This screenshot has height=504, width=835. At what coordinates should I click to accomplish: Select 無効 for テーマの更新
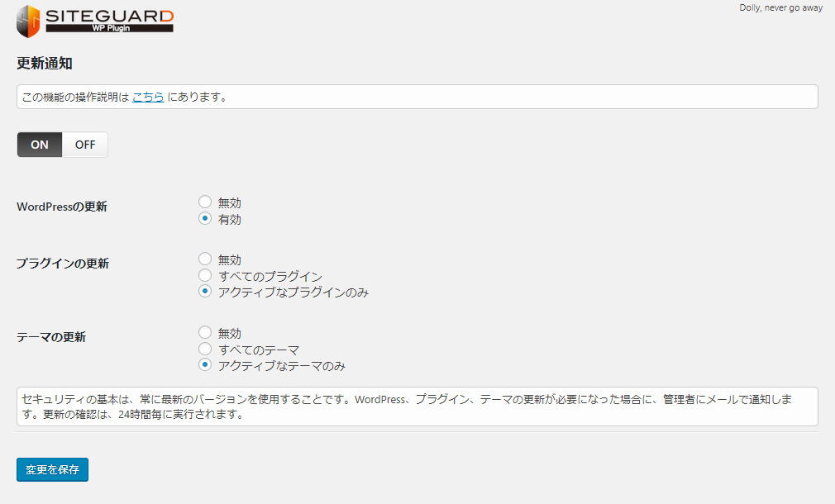pos(205,333)
